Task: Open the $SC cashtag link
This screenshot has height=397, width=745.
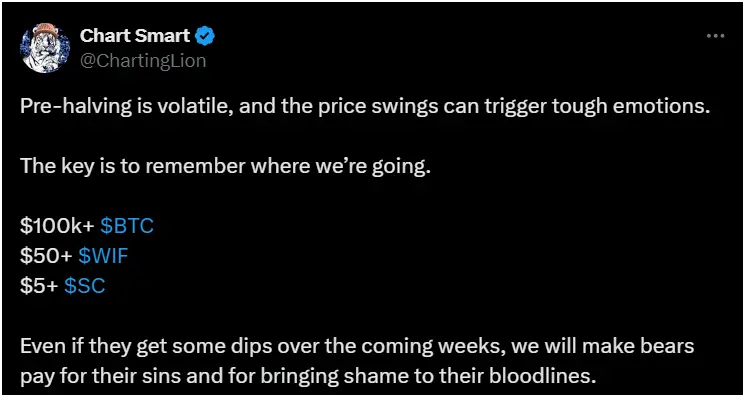Action: [84, 287]
